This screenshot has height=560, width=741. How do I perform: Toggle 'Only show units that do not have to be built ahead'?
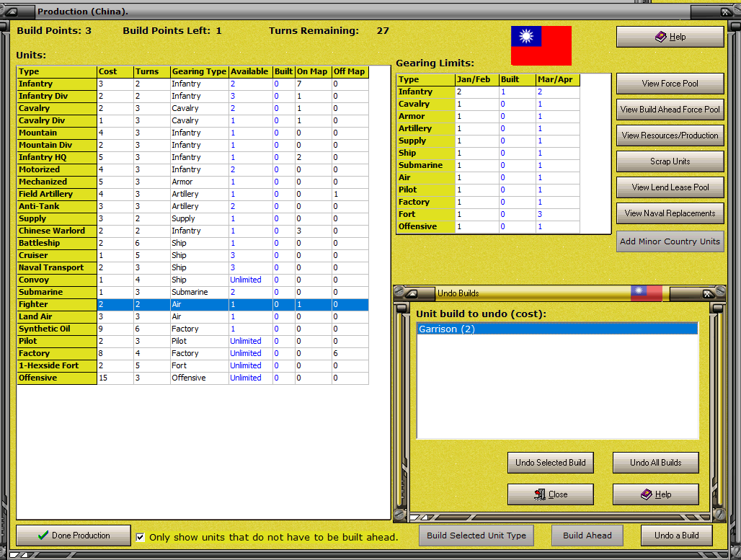tap(141, 537)
